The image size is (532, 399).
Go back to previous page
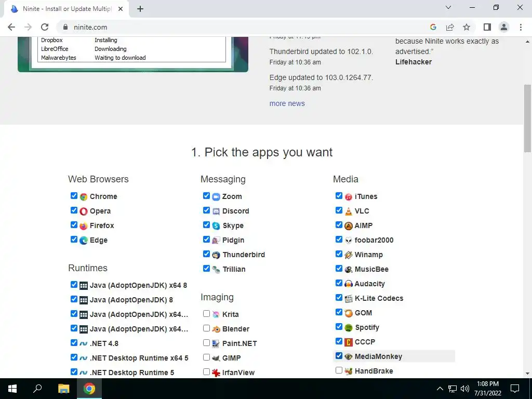11,27
